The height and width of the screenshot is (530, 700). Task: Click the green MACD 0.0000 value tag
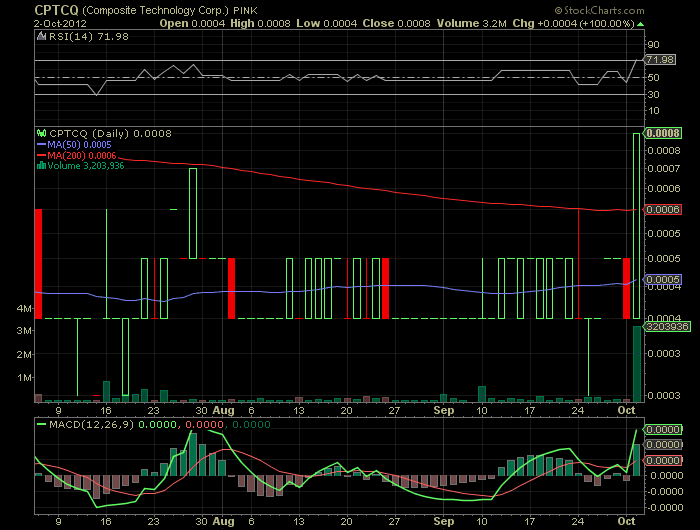pyautogui.click(x=663, y=430)
